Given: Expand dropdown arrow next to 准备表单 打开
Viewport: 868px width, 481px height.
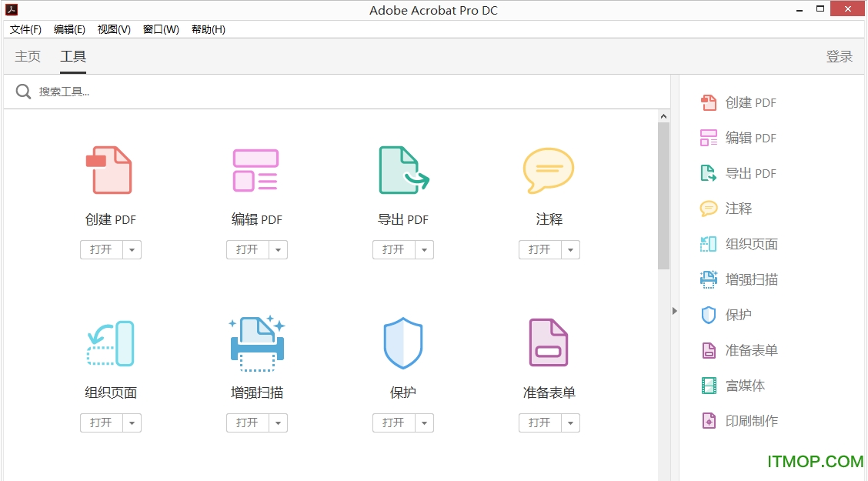Looking at the screenshot, I should (570, 423).
